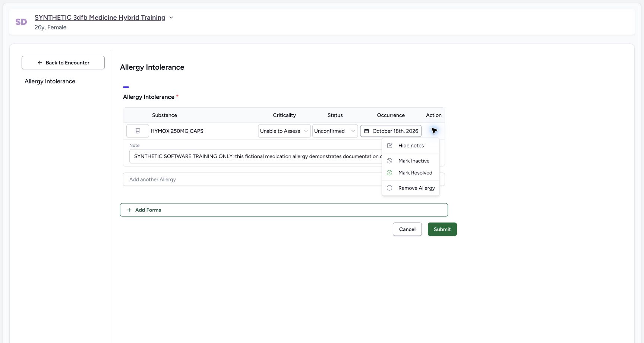Click the SD patient avatar

[x=21, y=22]
